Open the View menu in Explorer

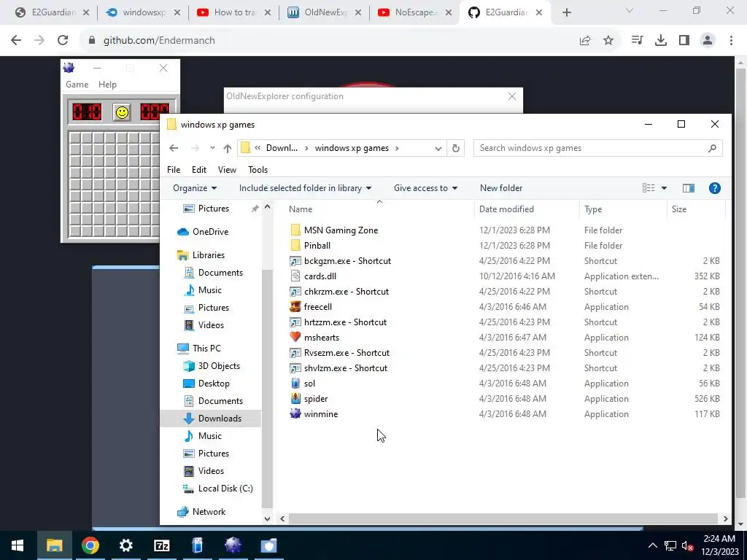[227, 169]
